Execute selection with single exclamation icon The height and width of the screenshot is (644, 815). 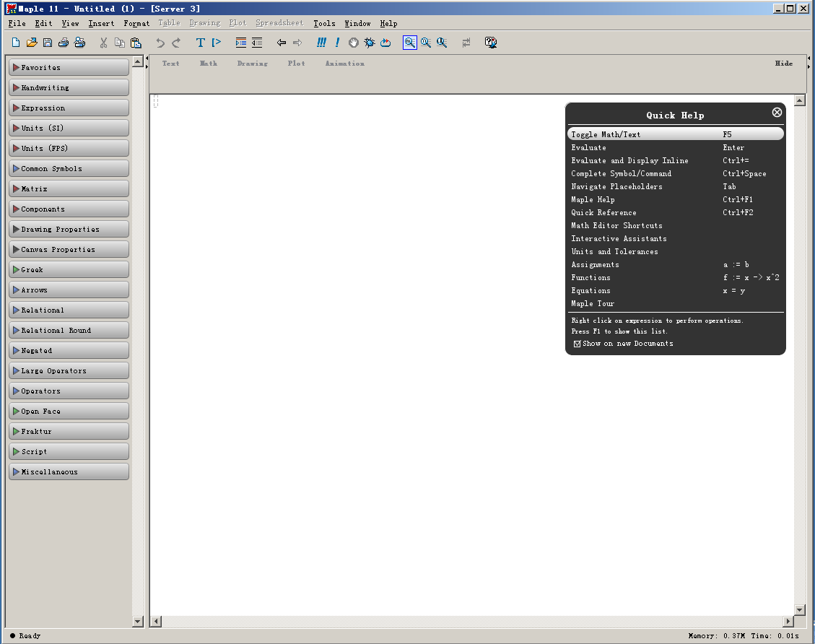pos(337,43)
